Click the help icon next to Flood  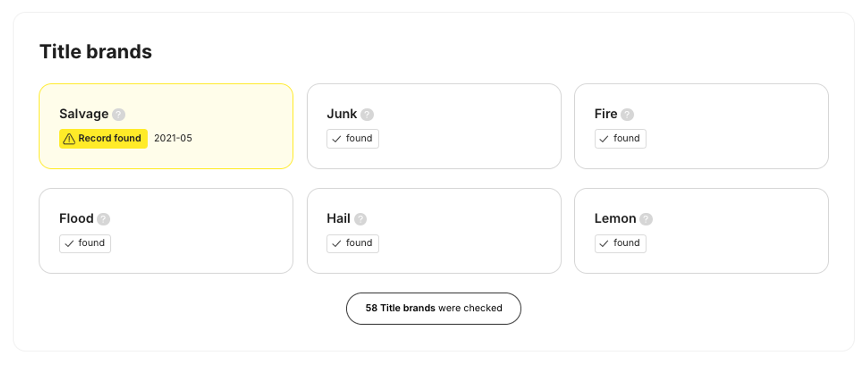tap(103, 219)
